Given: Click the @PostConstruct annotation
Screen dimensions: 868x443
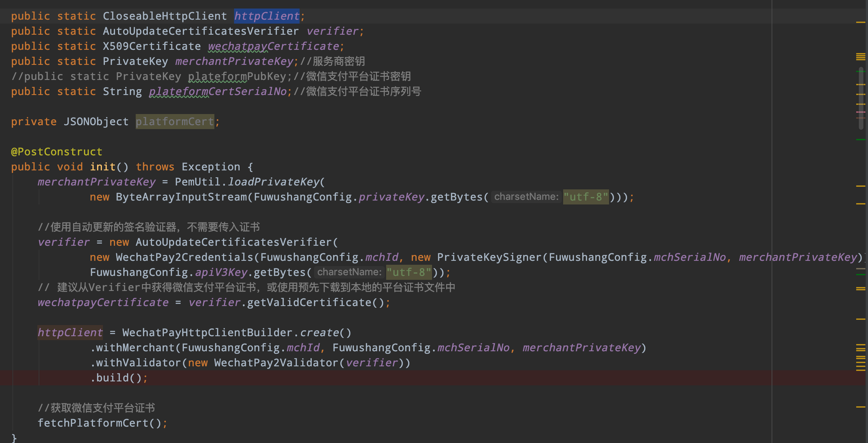Looking at the screenshot, I should pos(57,152).
